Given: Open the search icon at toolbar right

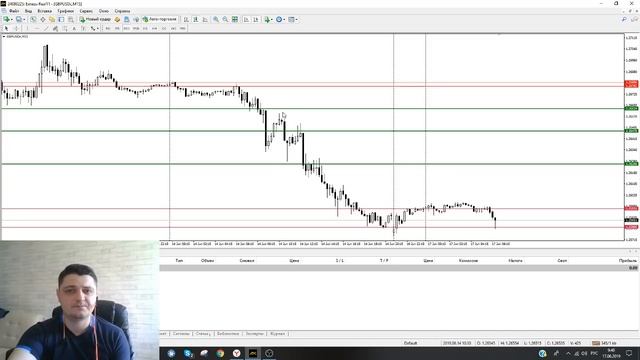Looking at the screenshot, I should pyautogui.click(x=624, y=19).
